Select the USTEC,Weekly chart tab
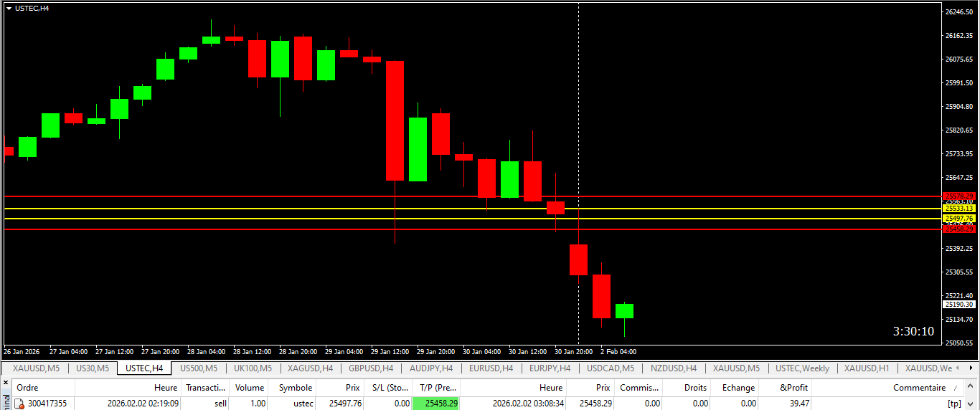This screenshot has height=410, width=980. click(802, 368)
